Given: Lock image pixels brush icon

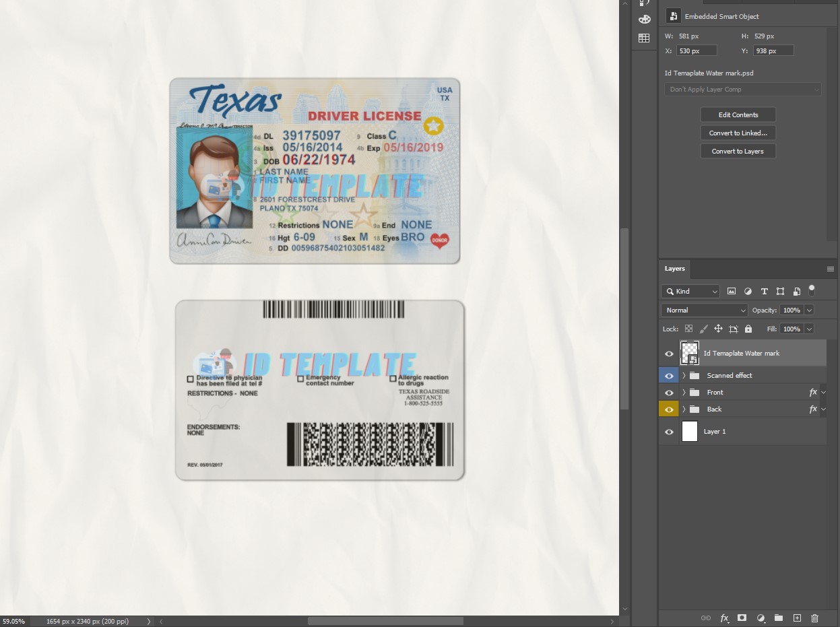Looking at the screenshot, I should point(703,329).
